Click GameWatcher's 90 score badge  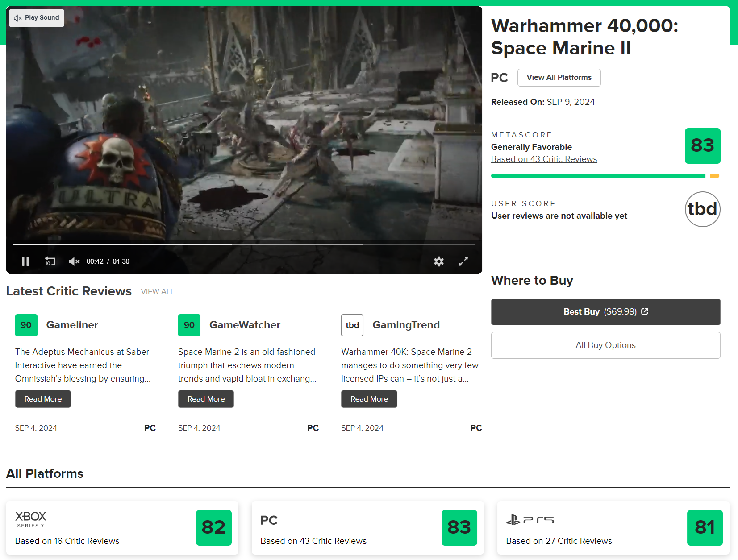(x=189, y=325)
